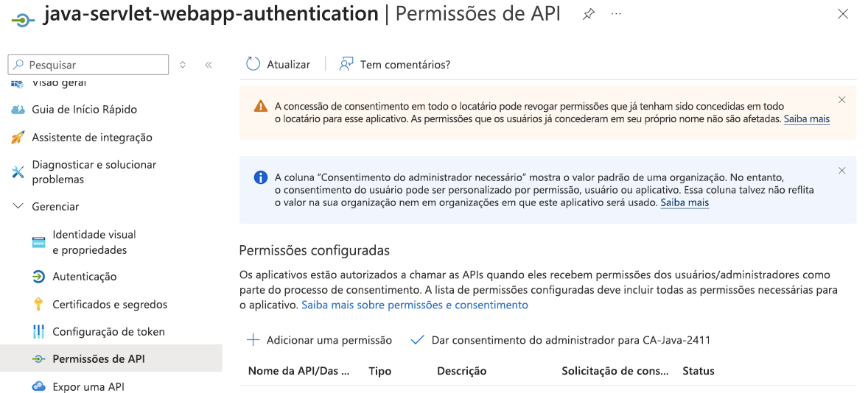868x393 pixels.
Task: Click Adicionar uma permissão
Action: (x=329, y=340)
